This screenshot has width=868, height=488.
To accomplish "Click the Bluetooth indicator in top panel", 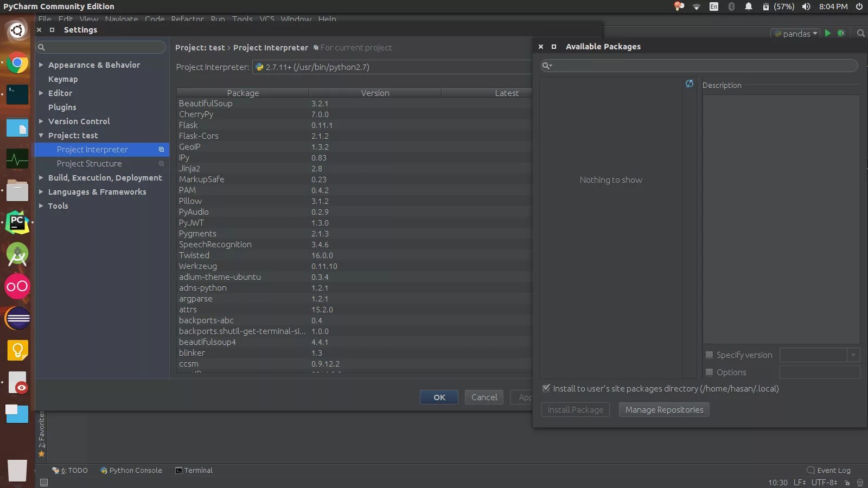I will (x=731, y=7).
